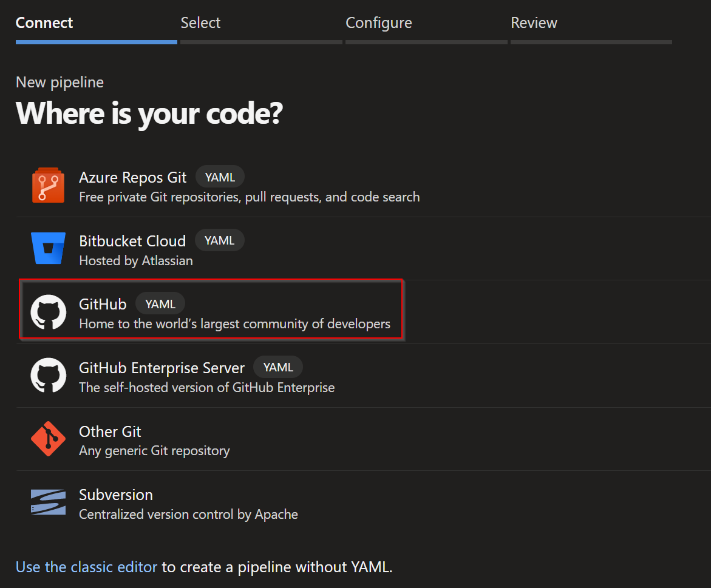The height and width of the screenshot is (588, 711).
Task: Click YAML badge beside Bitbucket Cloud
Action: (x=219, y=240)
